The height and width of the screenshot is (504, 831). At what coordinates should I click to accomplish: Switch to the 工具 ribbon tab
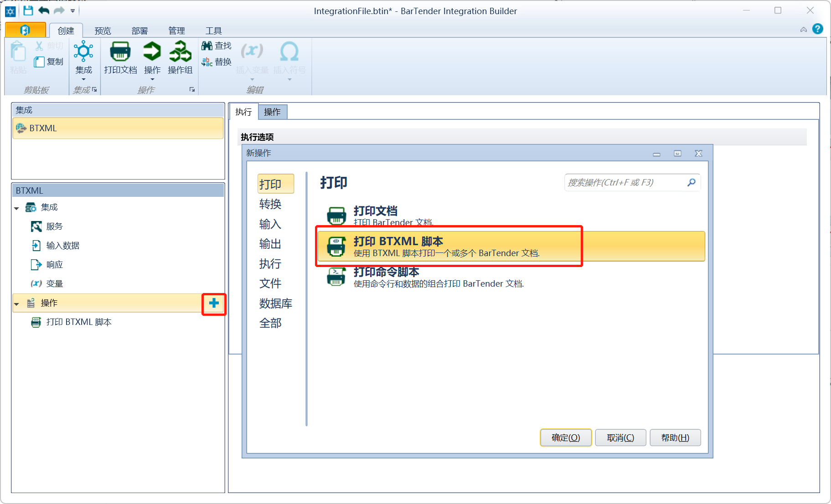[213, 31]
